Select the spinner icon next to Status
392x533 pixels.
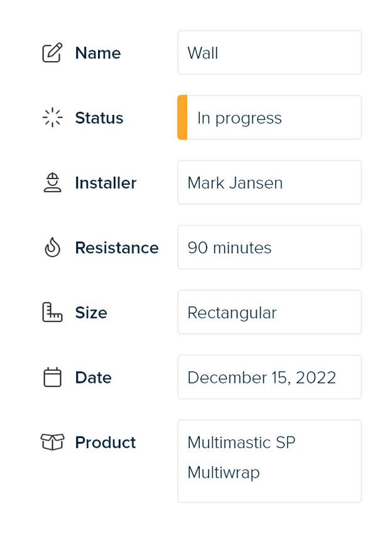(x=52, y=117)
